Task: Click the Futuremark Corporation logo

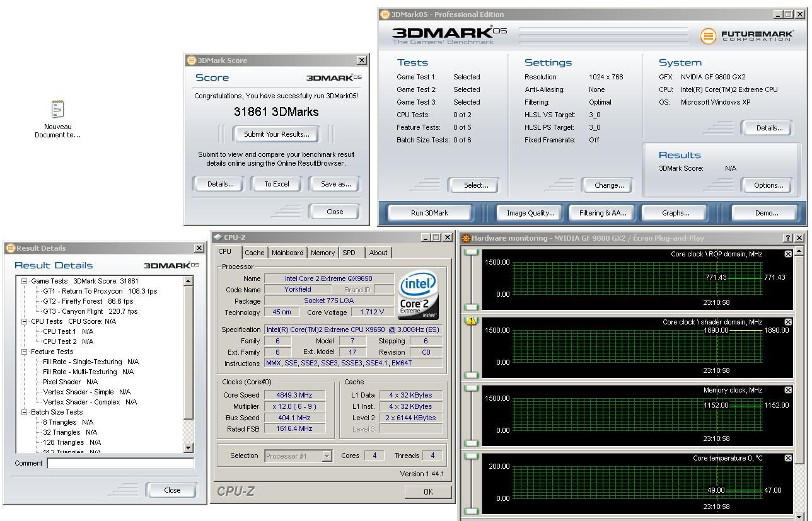Action: click(747, 37)
